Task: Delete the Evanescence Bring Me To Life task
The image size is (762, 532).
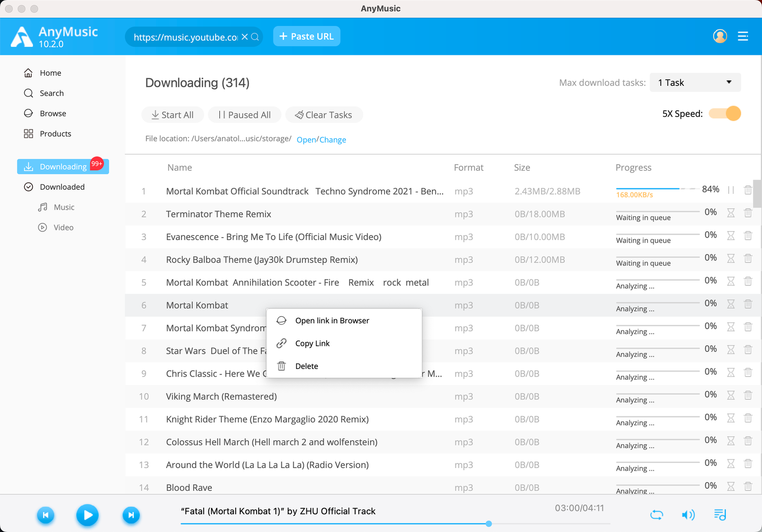Action: click(748, 236)
